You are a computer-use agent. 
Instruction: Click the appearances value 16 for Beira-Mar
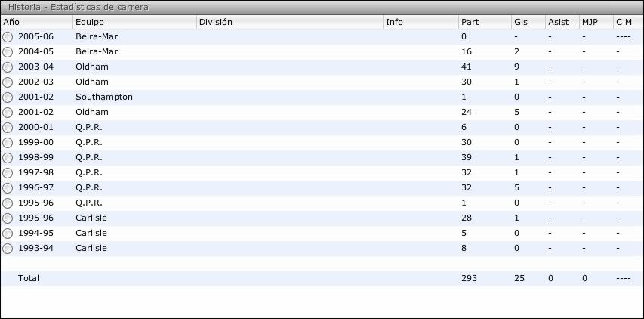466,52
